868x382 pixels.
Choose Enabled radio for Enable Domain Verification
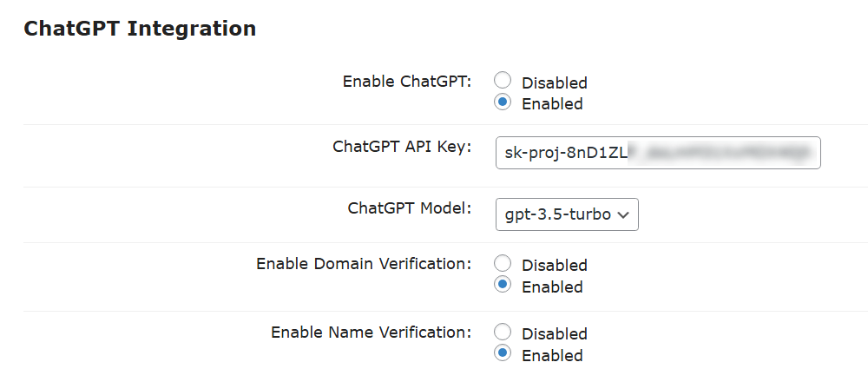(x=503, y=285)
